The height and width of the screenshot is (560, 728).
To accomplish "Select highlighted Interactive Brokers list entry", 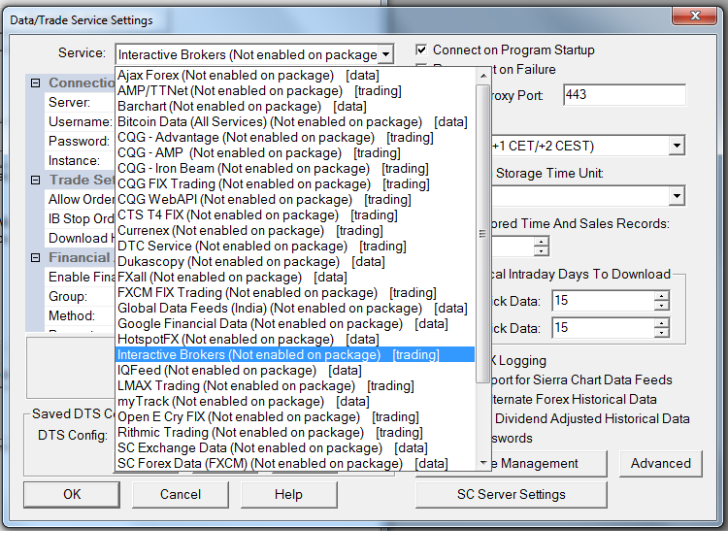I will (x=295, y=355).
